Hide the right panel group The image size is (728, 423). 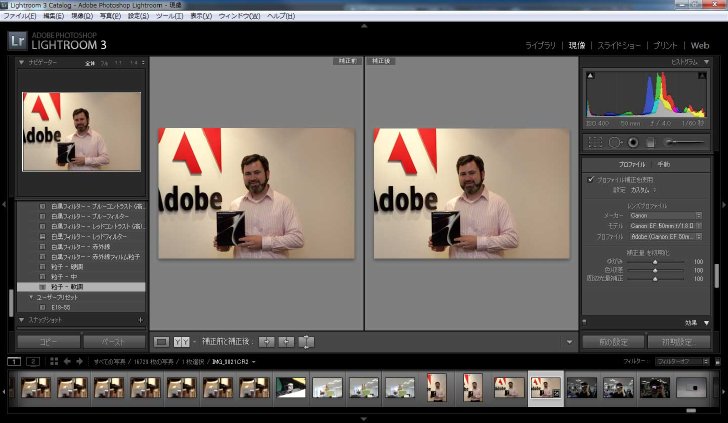724,204
